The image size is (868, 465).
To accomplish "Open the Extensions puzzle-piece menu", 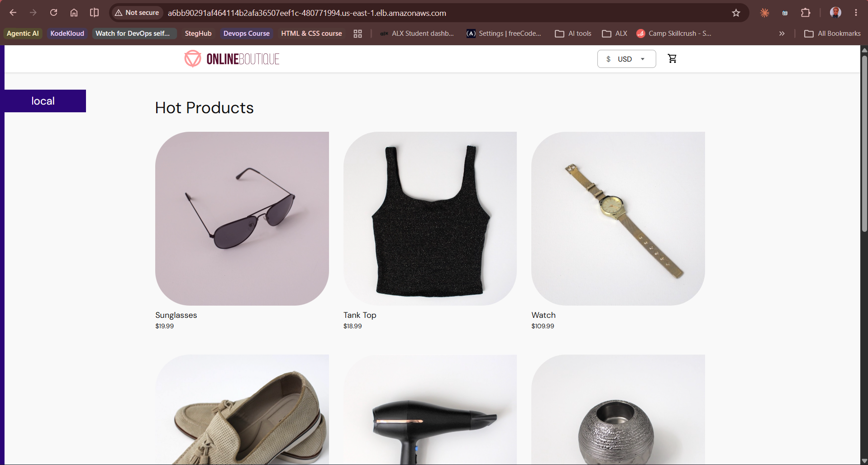I will [806, 13].
